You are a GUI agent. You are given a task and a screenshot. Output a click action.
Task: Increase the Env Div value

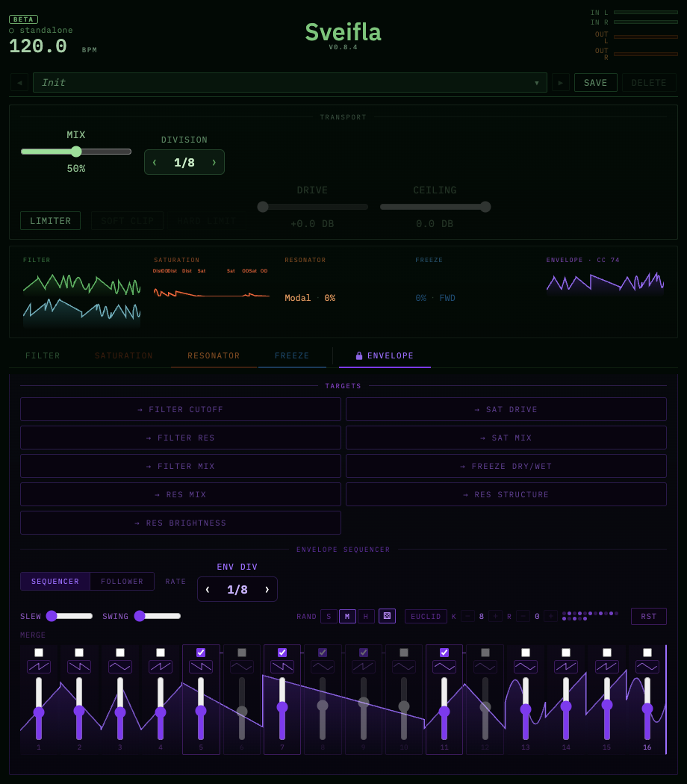pos(267,590)
